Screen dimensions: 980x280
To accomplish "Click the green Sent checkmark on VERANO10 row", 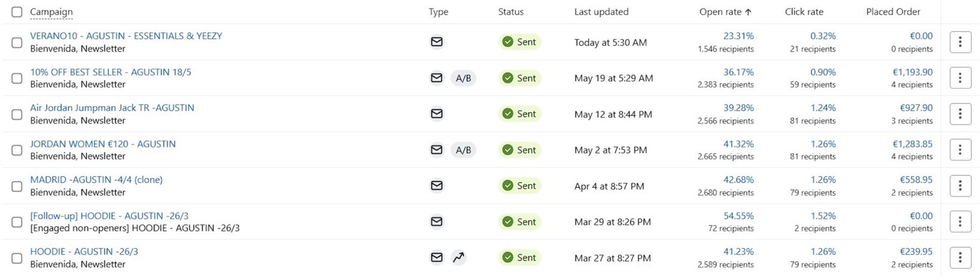I will (508, 42).
